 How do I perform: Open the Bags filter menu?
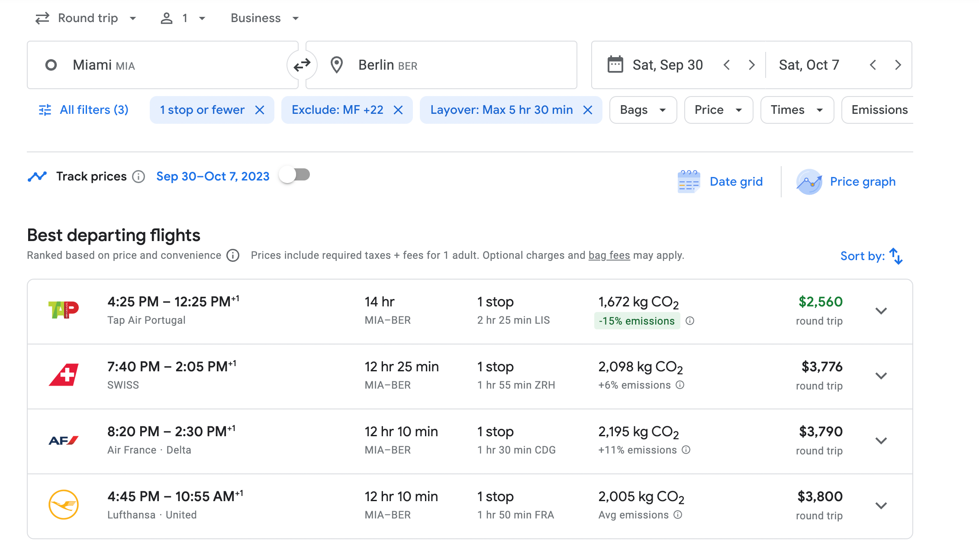(643, 110)
